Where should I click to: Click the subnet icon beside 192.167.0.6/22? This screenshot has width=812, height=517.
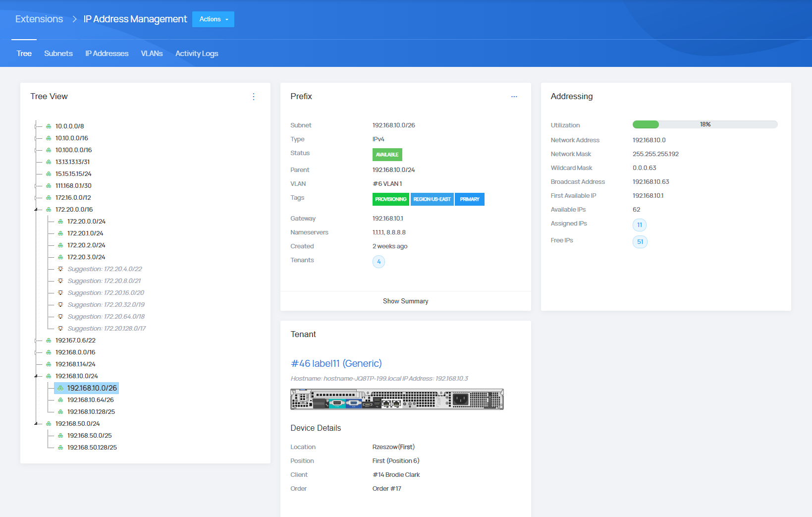pyautogui.click(x=49, y=341)
